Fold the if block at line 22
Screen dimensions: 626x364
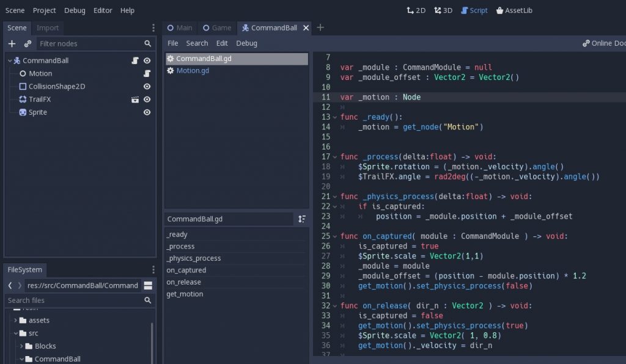(x=334, y=206)
